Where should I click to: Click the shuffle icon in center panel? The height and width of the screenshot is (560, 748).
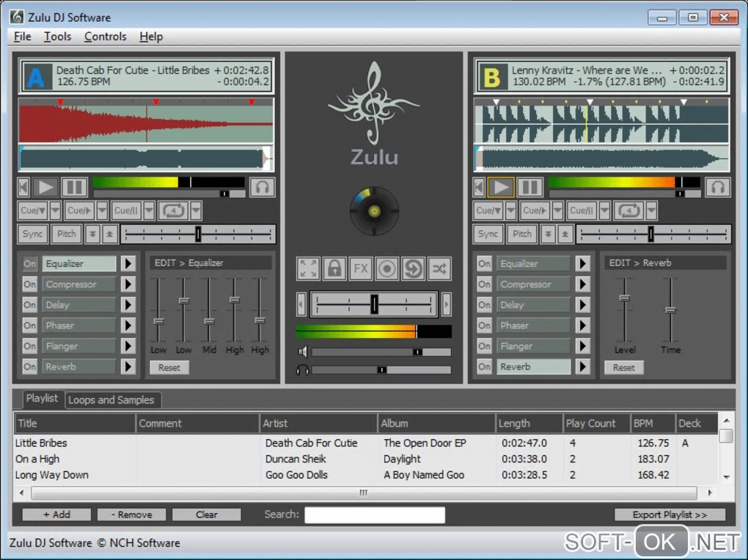[439, 268]
